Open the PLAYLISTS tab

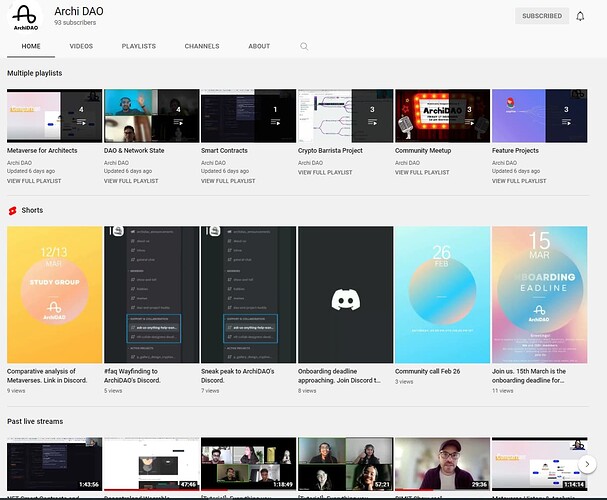(139, 46)
